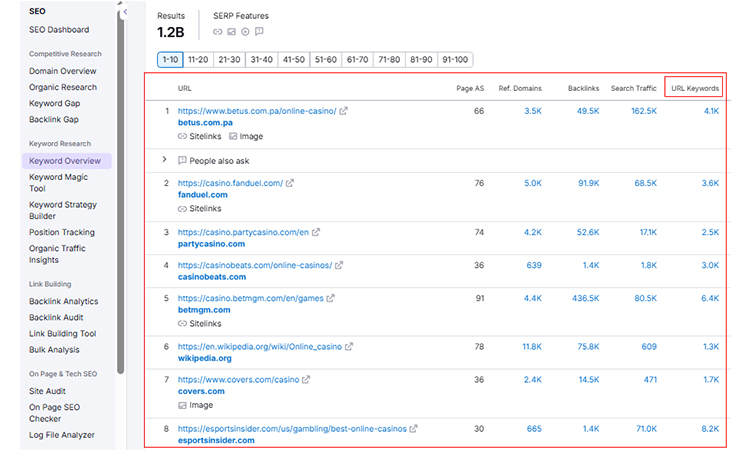Click the Image SERP feature icon in header

click(x=232, y=32)
